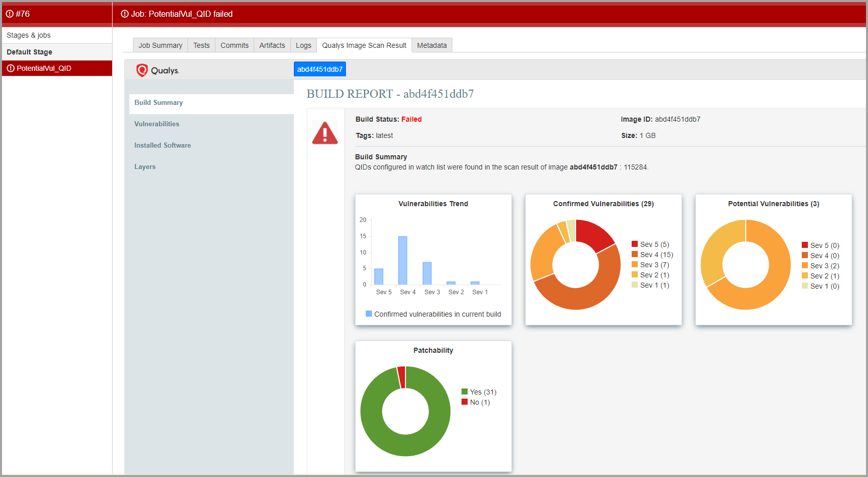Click the Size: 1 GB text
The width and height of the screenshot is (868, 477).
click(x=638, y=135)
